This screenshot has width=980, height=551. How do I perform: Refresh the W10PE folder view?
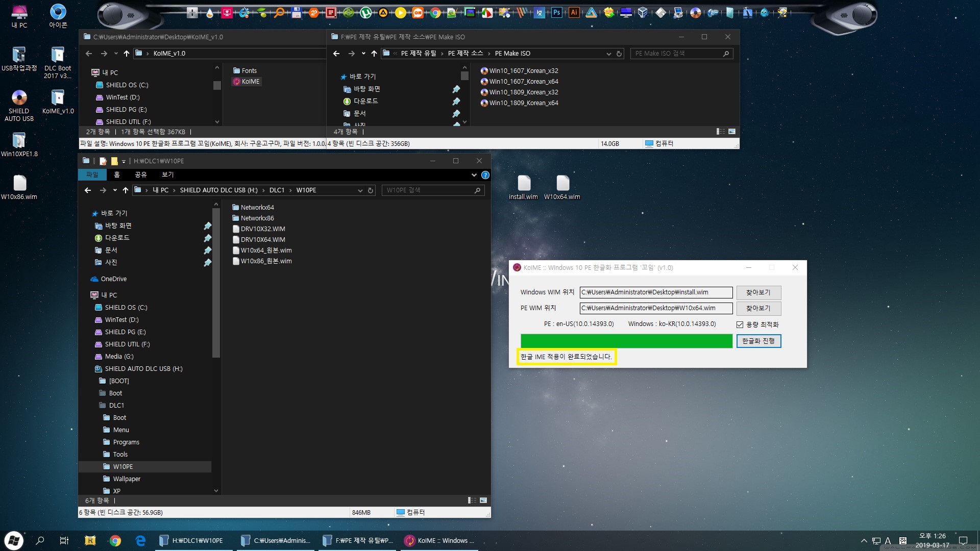[371, 190]
